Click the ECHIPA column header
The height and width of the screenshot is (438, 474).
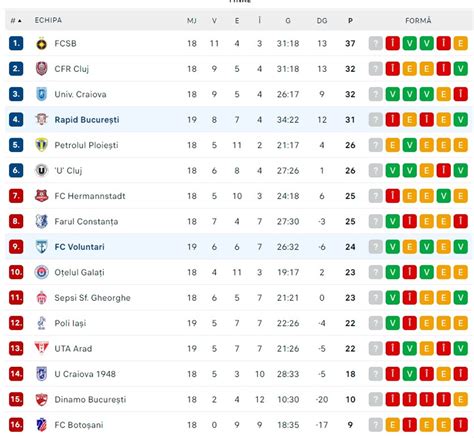(48, 20)
